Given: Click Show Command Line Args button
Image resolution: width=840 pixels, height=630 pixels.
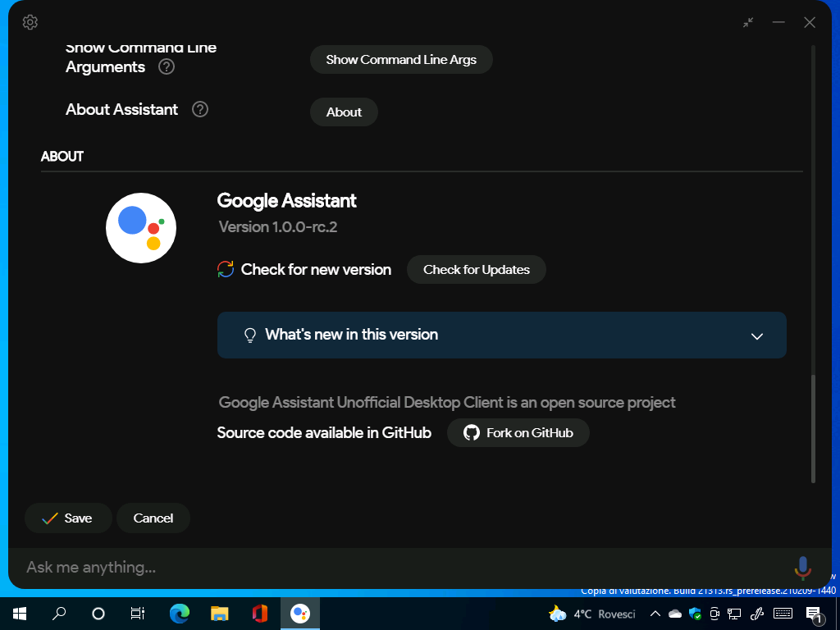Looking at the screenshot, I should (x=401, y=59).
